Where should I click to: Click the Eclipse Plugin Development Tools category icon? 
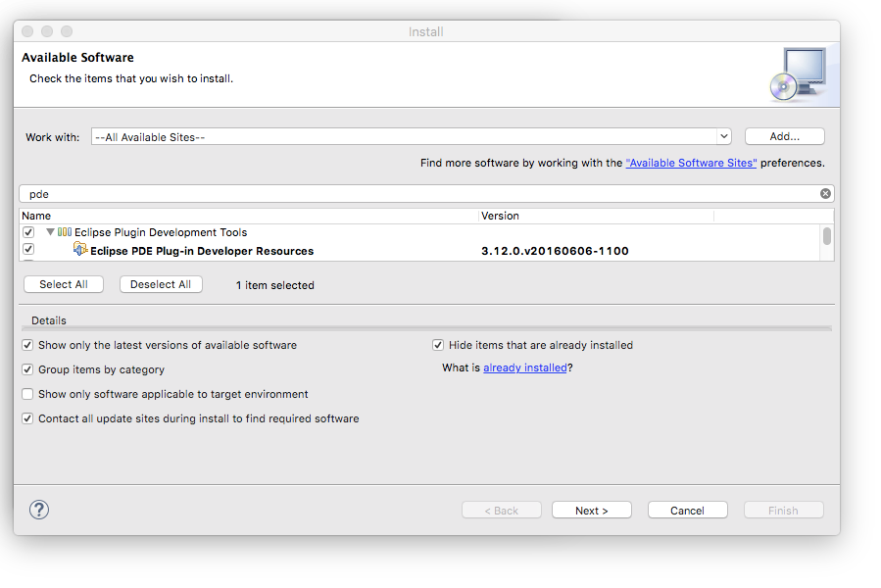[65, 231]
